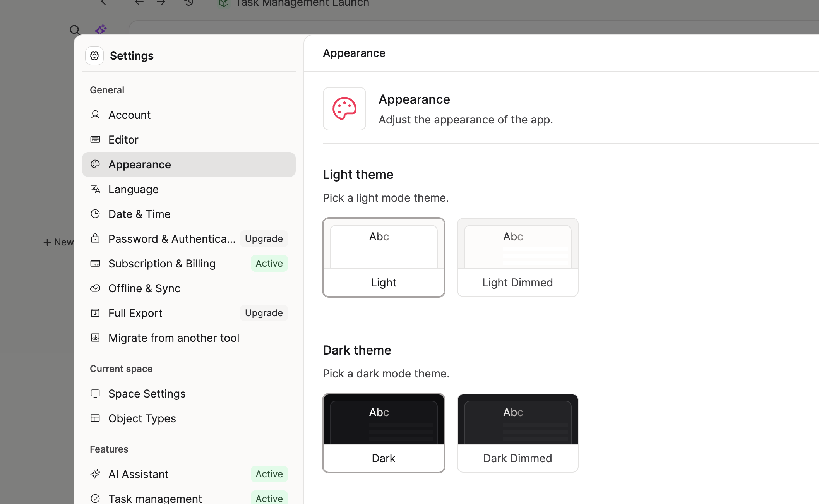Choose the Dark Dimmed theme

pyautogui.click(x=517, y=433)
